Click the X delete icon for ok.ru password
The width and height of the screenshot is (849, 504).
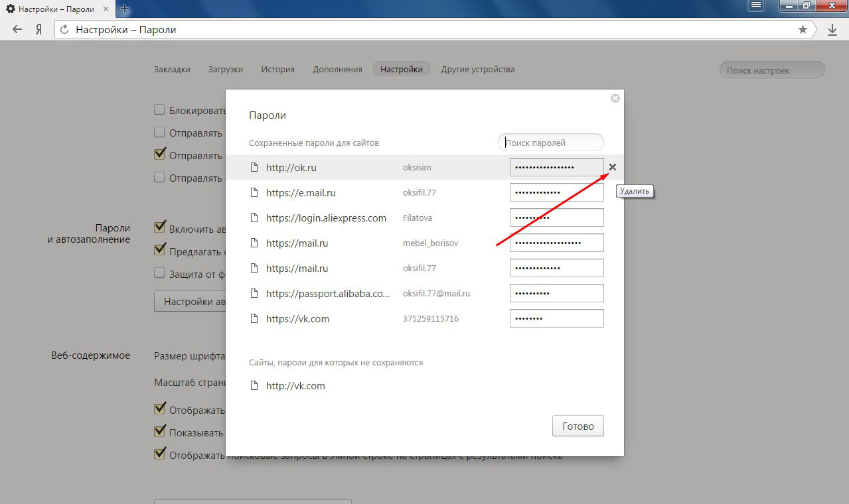click(x=612, y=167)
